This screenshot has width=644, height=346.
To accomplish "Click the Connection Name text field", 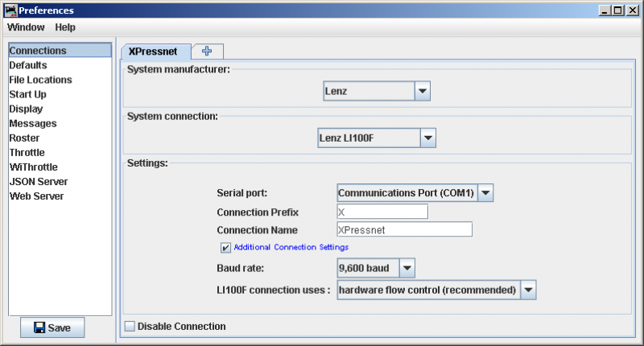I will [405, 230].
